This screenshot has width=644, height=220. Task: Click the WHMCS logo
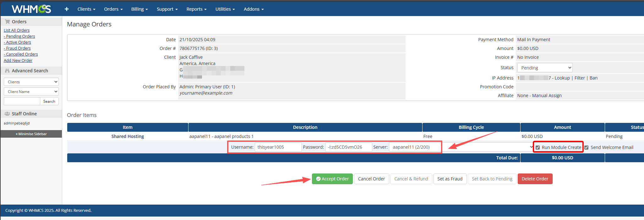click(31, 9)
